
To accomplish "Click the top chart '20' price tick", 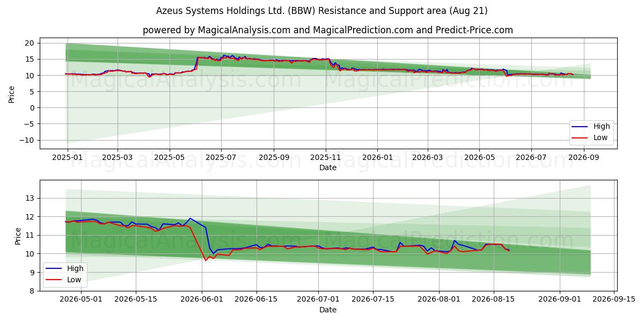I will click(x=30, y=43).
